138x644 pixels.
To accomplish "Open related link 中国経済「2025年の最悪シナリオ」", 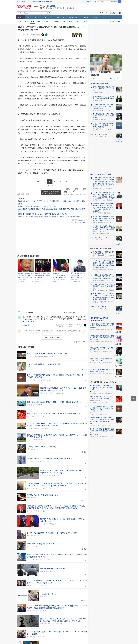I will click(x=43, y=214).
